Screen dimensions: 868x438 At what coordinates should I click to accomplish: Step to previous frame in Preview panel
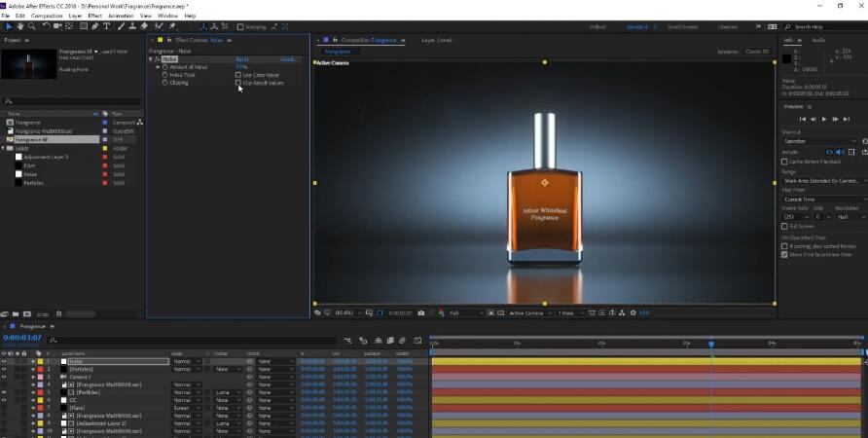[x=814, y=119]
